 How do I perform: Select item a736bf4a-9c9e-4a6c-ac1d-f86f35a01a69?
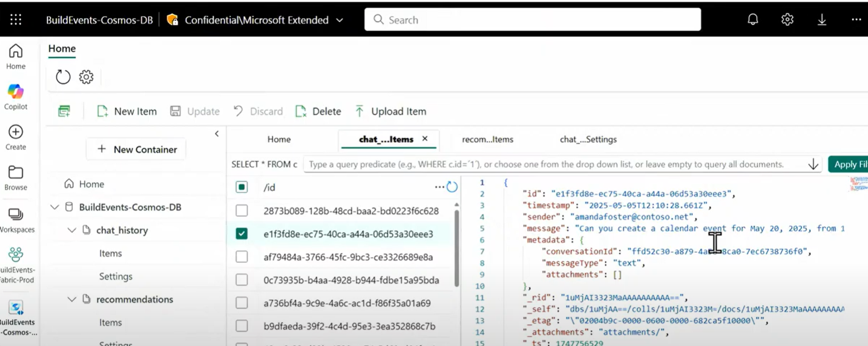347,303
